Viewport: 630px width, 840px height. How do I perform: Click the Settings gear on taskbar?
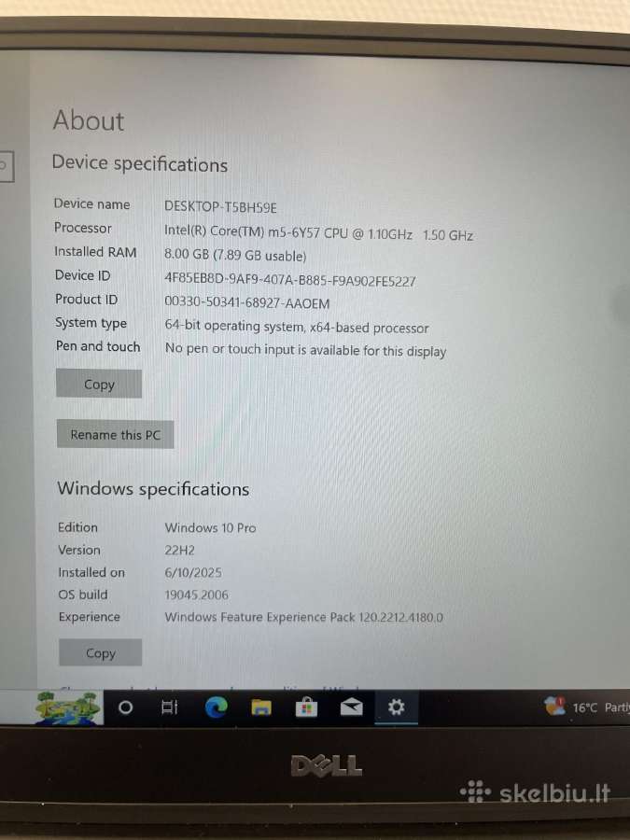[x=396, y=707]
